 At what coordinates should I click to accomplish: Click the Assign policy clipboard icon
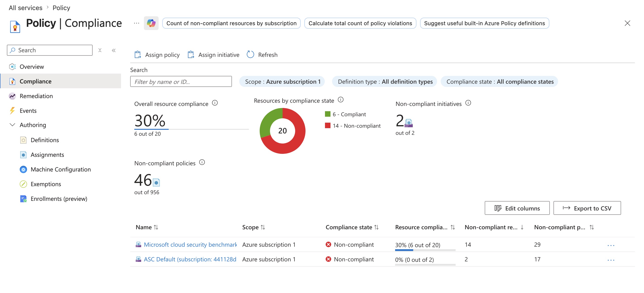(138, 55)
